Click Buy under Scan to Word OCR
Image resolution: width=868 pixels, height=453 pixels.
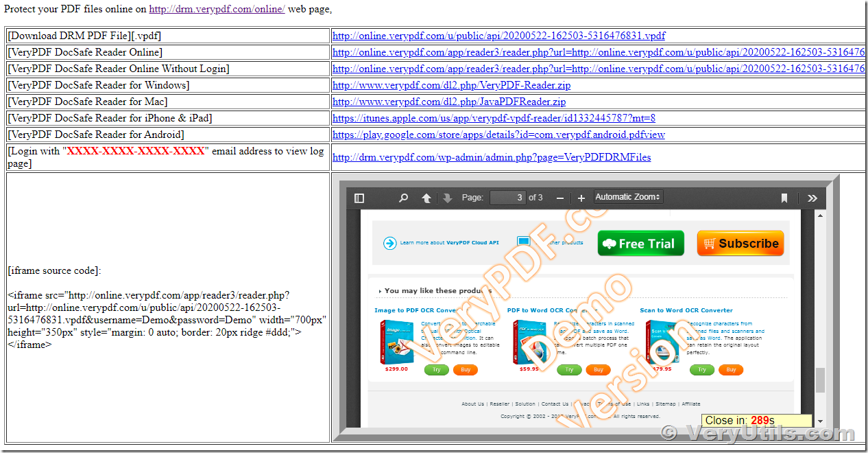pos(731,369)
